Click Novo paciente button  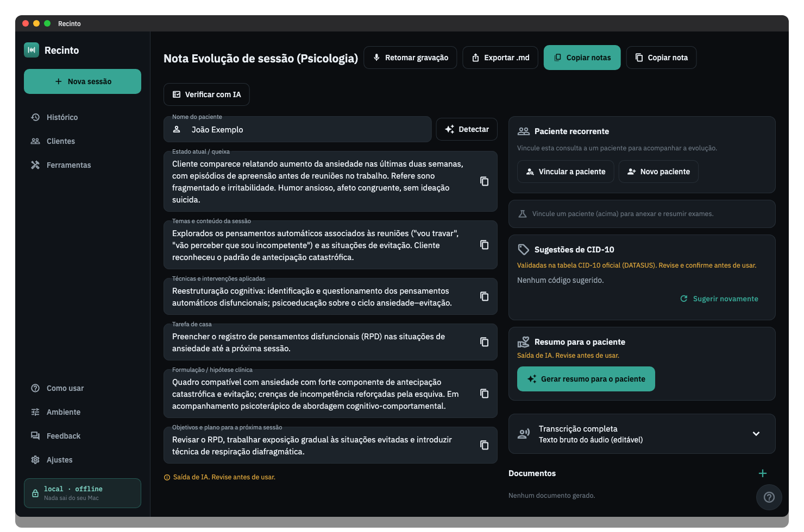tap(658, 172)
